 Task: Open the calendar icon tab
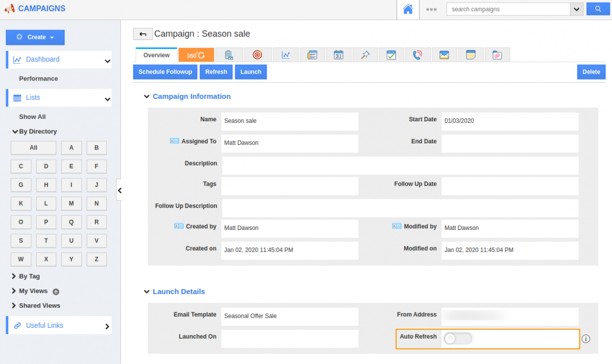click(338, 55)
